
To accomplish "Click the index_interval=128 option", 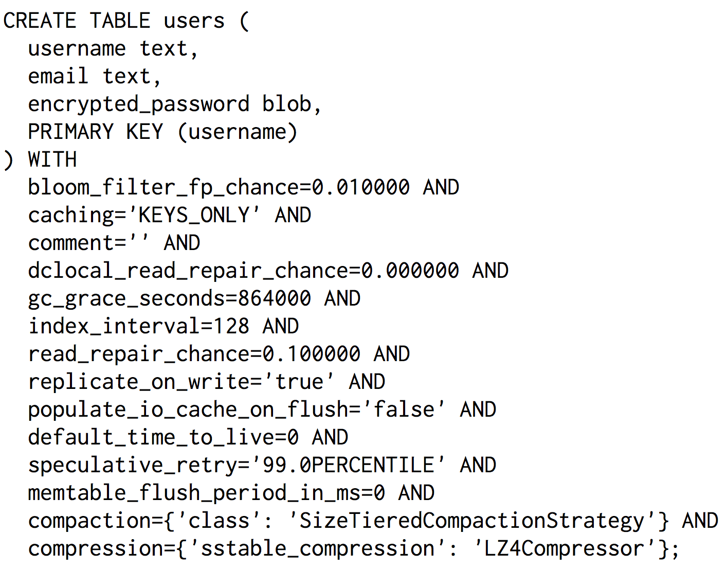I will click(139, 326).
